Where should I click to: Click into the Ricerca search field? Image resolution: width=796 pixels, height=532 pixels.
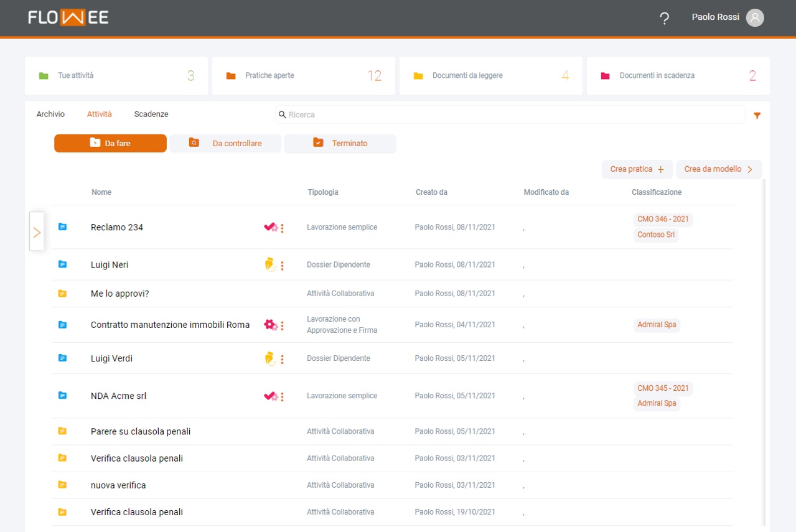[x=510, y=115]
